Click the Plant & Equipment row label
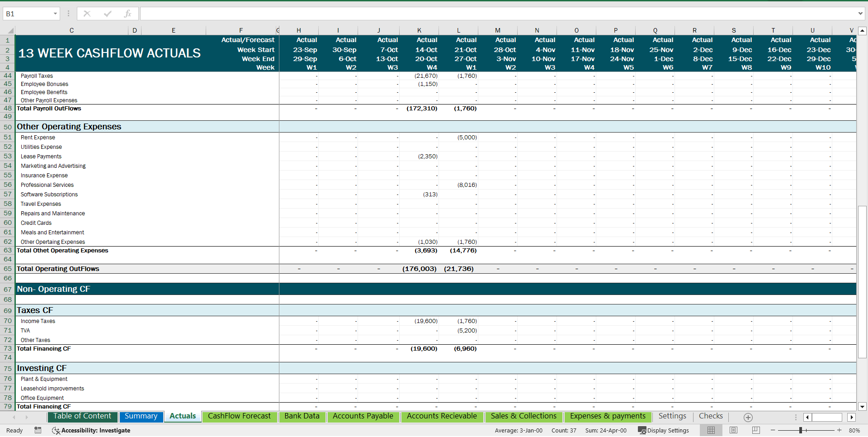This screenshot has width=868, height=437. [44, 379]
